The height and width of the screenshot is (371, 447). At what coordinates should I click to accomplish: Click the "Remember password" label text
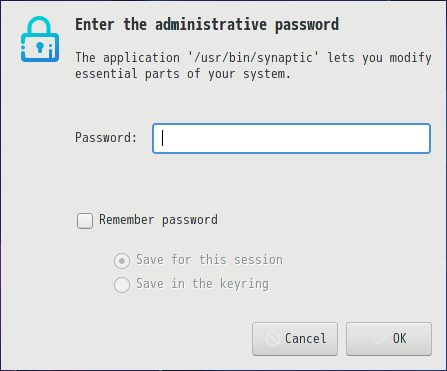click(158, 220)
